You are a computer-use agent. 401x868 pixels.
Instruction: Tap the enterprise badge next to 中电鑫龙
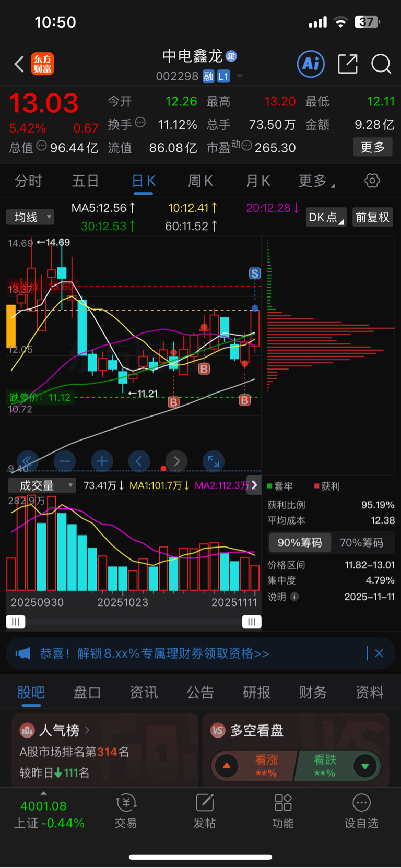231,56
